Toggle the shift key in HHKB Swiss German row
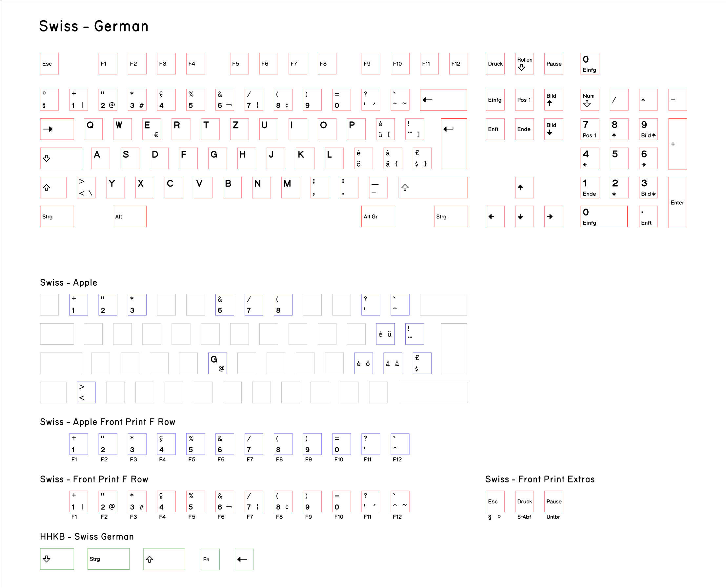Image resolution: width=727 pixels, height=588 pixels. pyautogui.click(x=164, y=559)
